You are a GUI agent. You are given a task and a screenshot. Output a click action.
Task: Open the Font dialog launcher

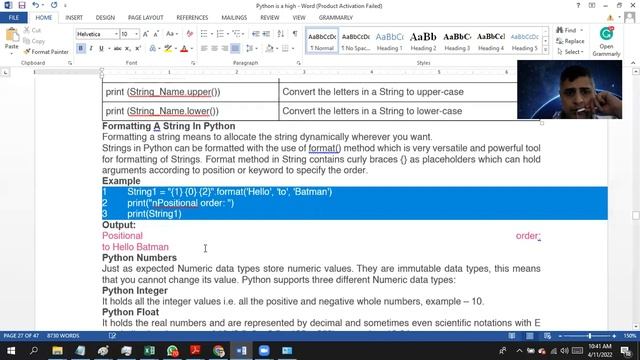[x=193, y=63]
